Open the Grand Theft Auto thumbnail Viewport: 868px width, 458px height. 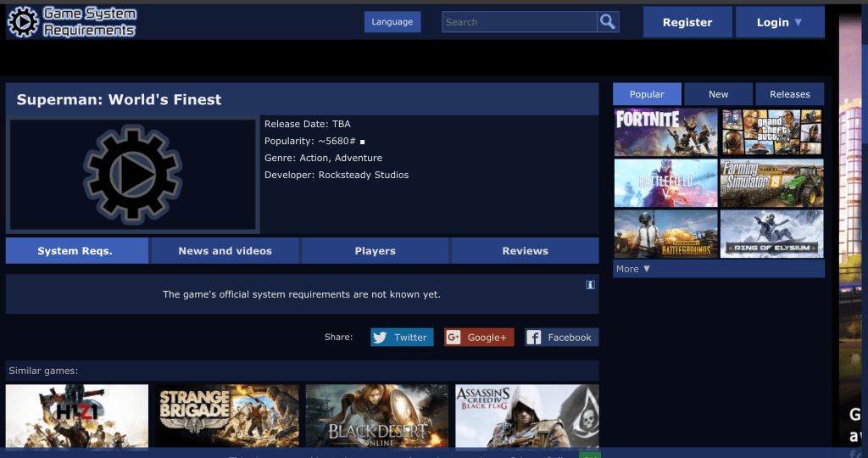pyautogui.click(x=771, y=132)
